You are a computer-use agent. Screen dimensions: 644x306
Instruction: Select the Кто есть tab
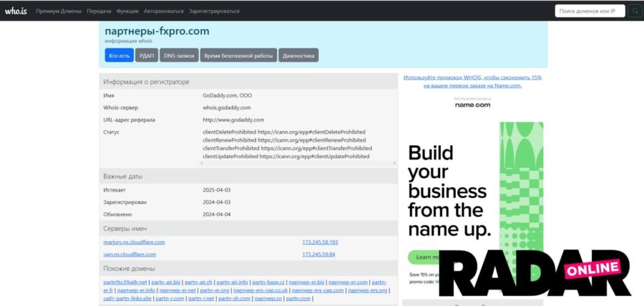[x=119, y=55]
